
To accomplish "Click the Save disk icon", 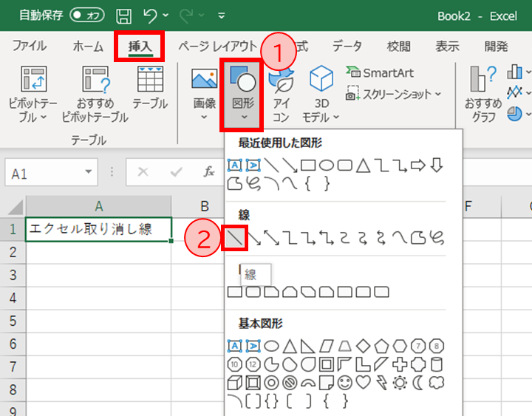I will click(124, 16).
